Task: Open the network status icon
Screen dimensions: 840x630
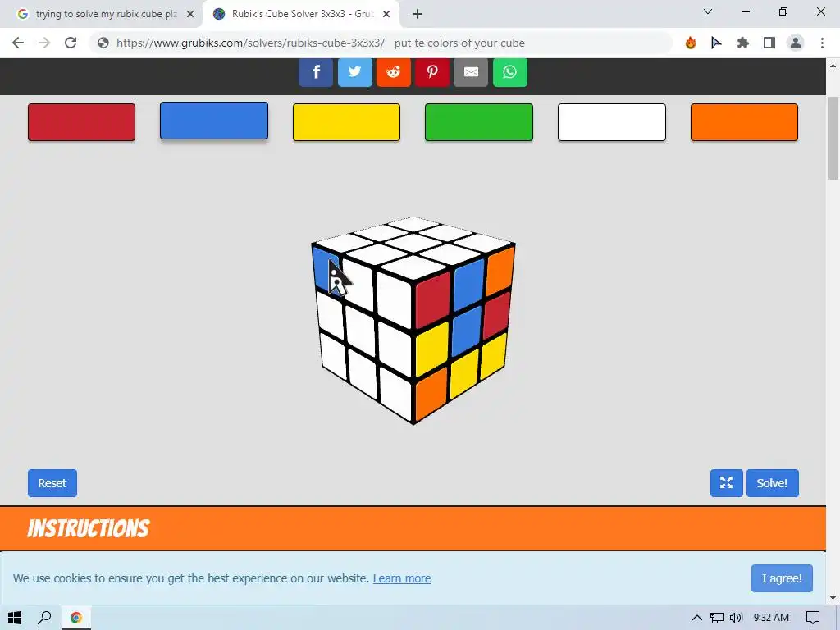Action: [x=717, y=618]
